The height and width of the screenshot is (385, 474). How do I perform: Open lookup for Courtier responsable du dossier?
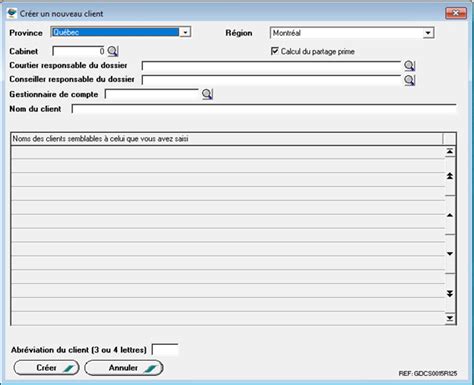coord(409,66)
